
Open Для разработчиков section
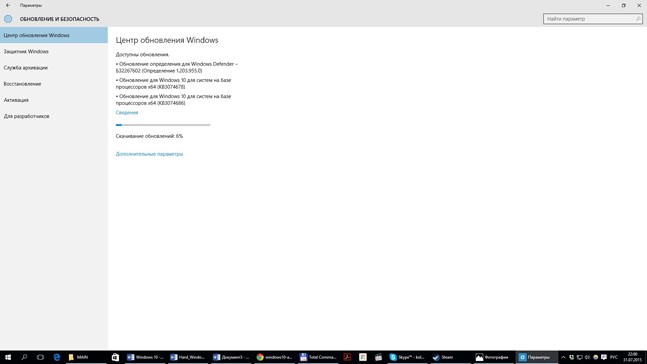coord(54,116)
